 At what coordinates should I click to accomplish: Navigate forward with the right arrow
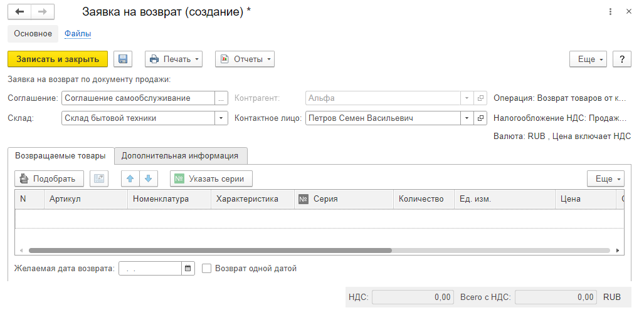click(42, 12)
